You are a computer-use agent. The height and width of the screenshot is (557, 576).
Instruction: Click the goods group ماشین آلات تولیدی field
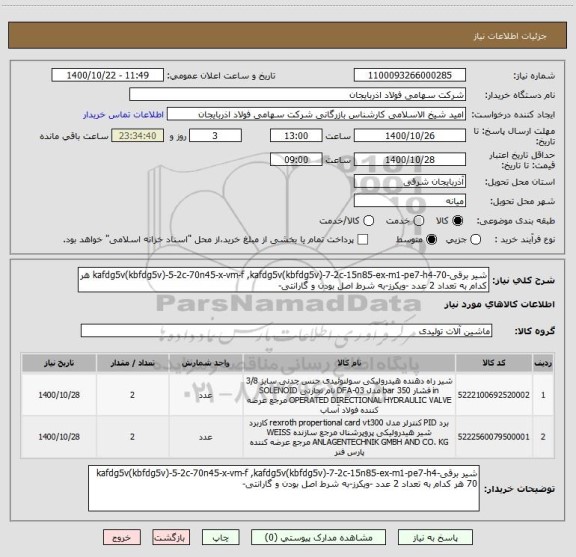pos(286,331)
